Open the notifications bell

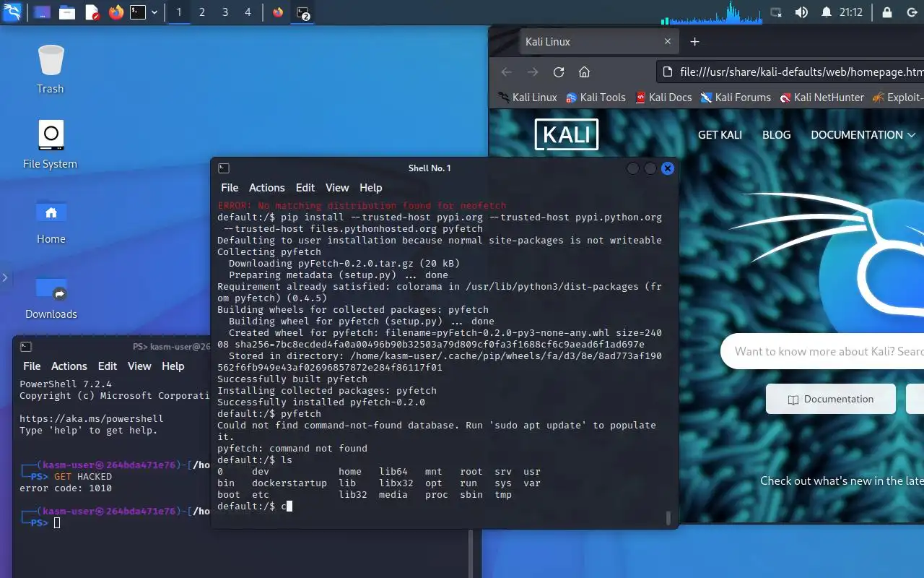(827, 12)
